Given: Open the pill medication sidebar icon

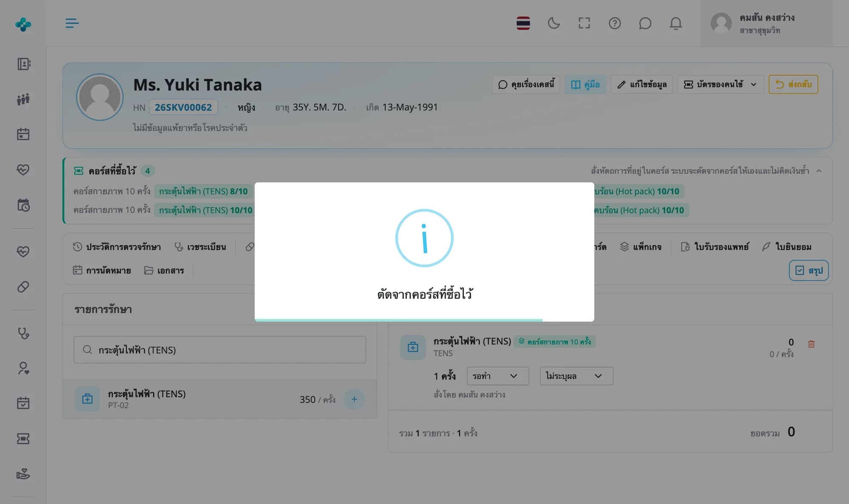Looking at the screenshot, I should click(x=23, y=287).
